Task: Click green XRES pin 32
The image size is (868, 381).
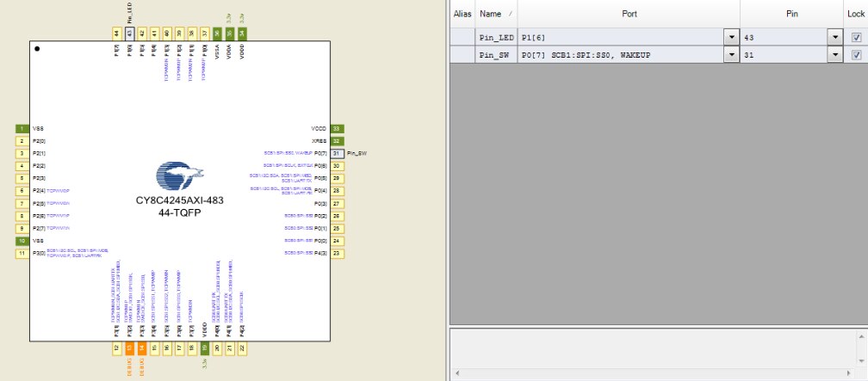Action: tap(338, 141)
